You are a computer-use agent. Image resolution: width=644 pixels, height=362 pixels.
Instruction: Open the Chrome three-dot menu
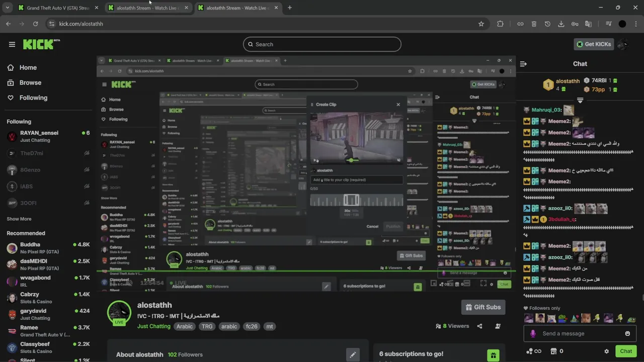pos(635,24)
